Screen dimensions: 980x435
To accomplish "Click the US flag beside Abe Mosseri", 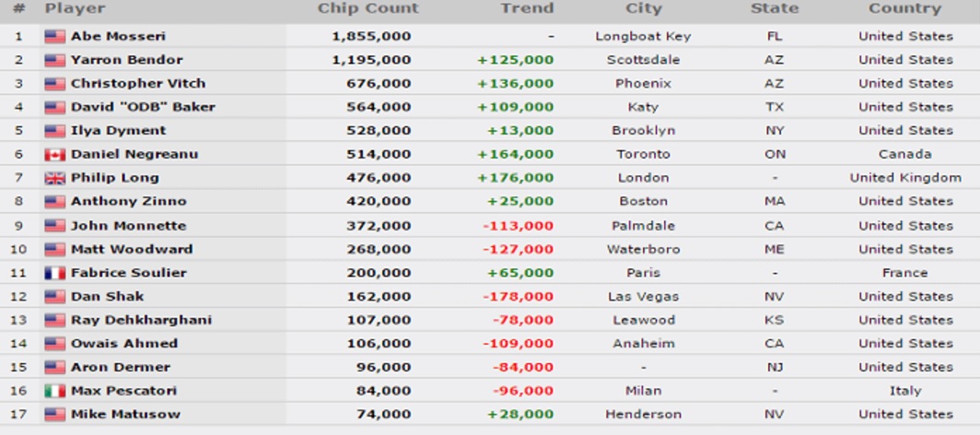I will tap(55, 36).
